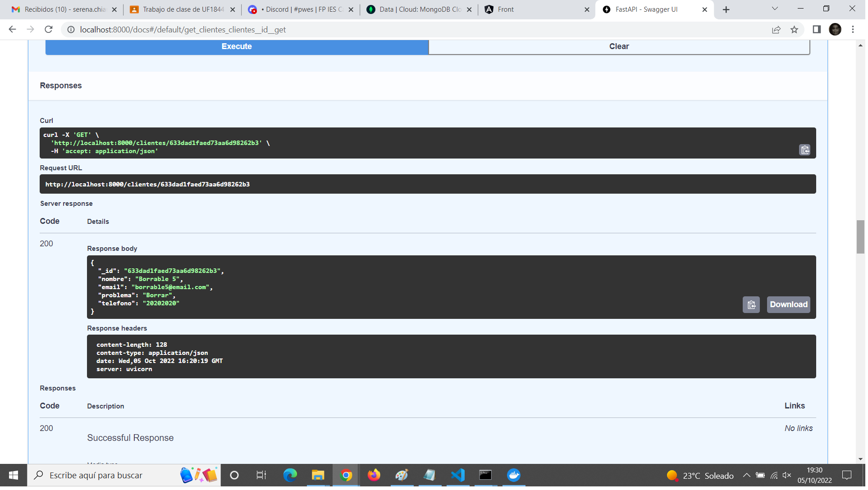Bookmark this page with the star
The width and height of the screenshot is (868, 490).
click(x=796, y=30)
